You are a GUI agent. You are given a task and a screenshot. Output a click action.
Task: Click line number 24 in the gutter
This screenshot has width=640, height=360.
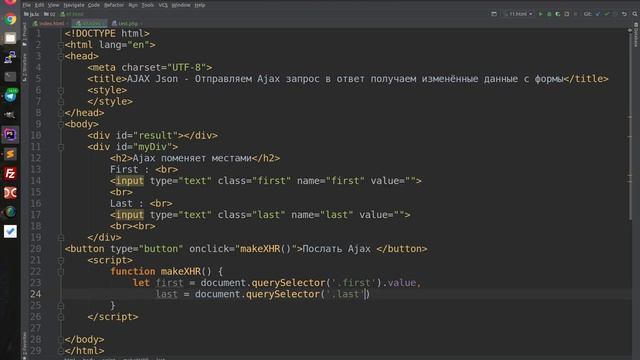point(36,294)
